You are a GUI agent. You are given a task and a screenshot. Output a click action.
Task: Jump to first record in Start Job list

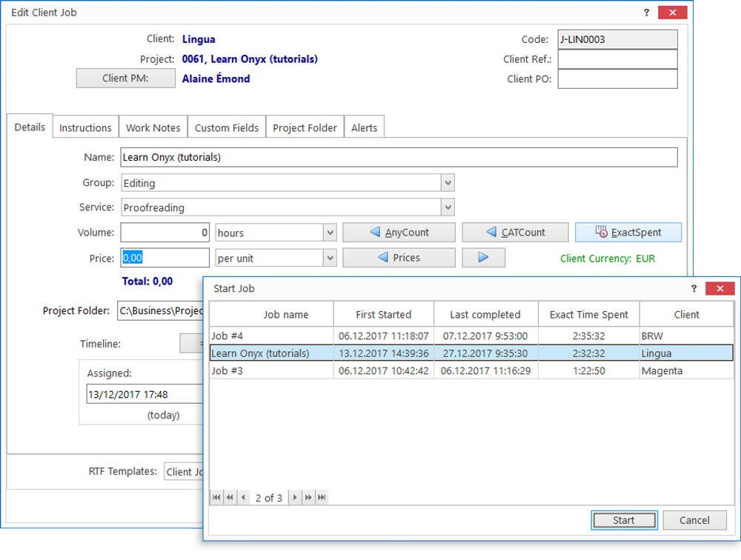216,498
